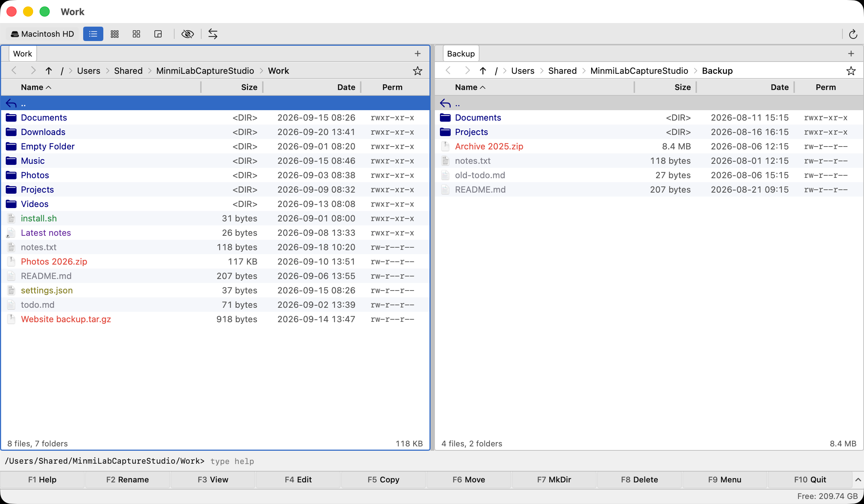
Task: Select install.sh script file
Action: (215, 219)
